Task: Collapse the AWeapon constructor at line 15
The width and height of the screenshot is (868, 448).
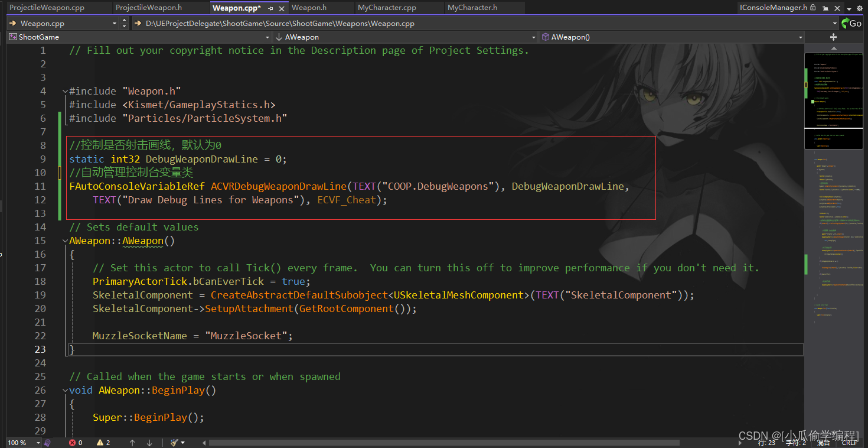Action: click(64, 241)
